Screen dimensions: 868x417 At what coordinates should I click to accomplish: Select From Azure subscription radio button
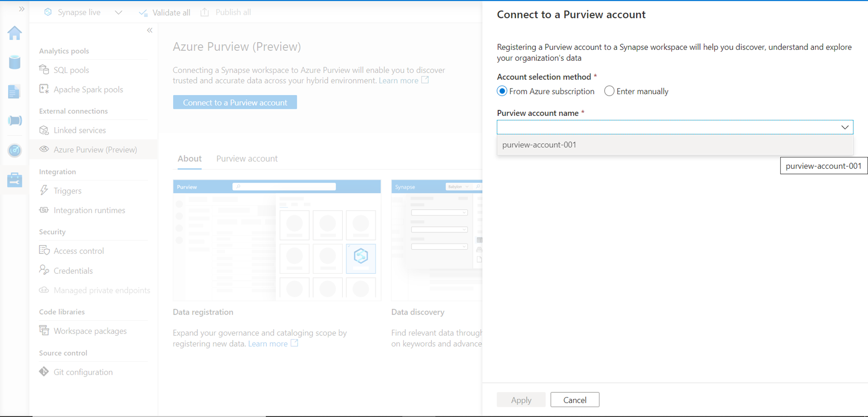502,91
